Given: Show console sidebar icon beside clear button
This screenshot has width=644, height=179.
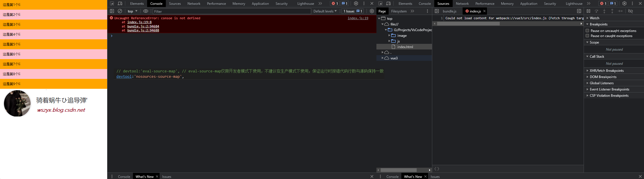Looking at the screenshot, I should pyautogui.click(x=112, y=11).
